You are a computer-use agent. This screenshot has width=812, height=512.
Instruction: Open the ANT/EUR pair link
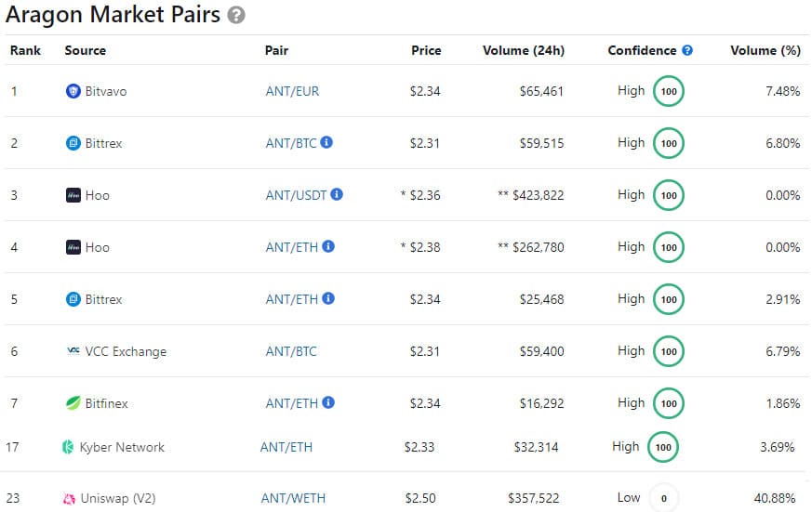tap(291, 91)
